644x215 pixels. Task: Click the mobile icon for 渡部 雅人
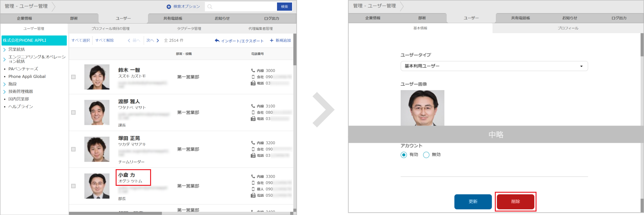[x=253, y=112]
